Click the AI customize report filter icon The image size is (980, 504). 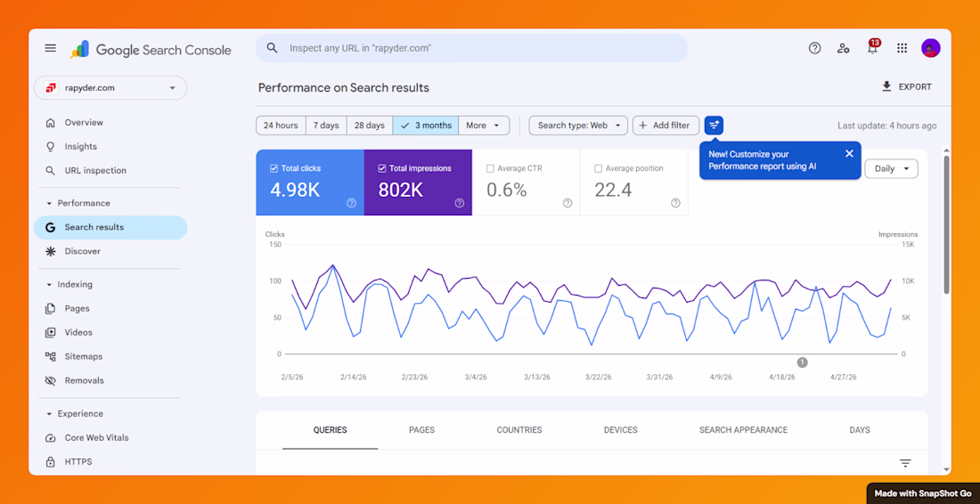714,126
